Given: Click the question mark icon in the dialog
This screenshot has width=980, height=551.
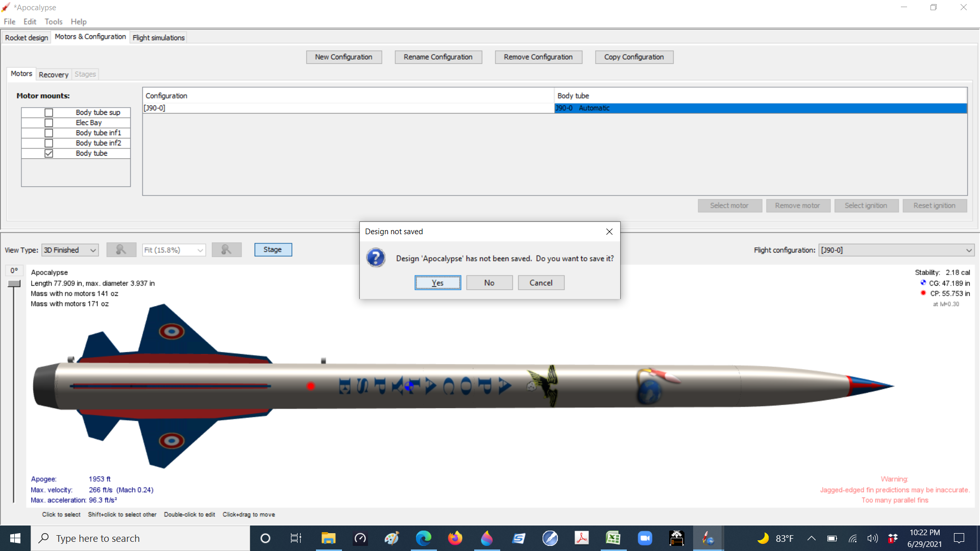Looking at the screenshot, I should click(x=376, y=258).
